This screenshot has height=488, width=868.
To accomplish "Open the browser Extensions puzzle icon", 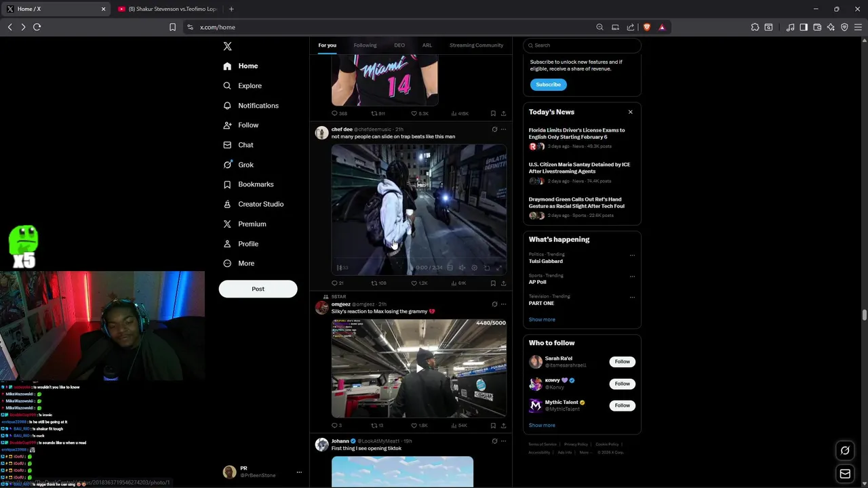I will coord(755,27).
